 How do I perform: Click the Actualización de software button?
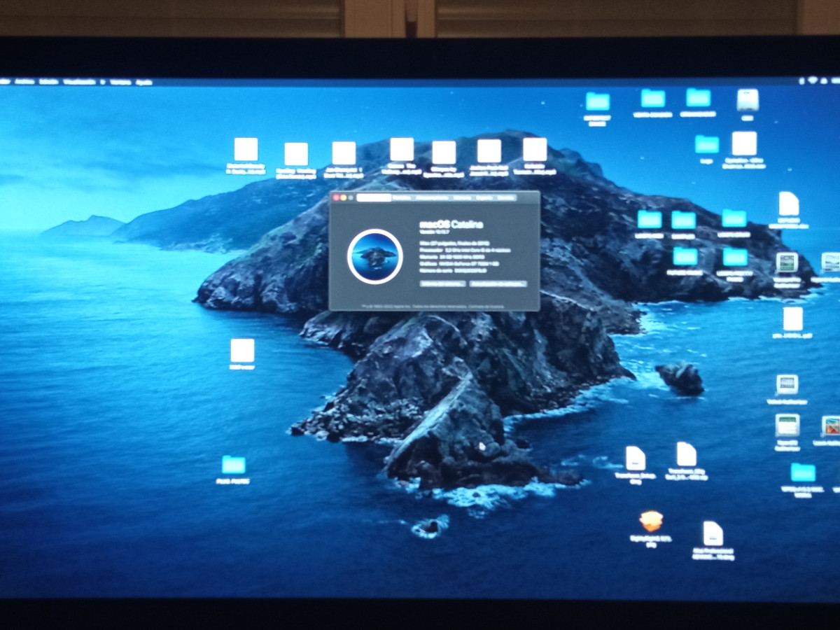coord(497,283)
